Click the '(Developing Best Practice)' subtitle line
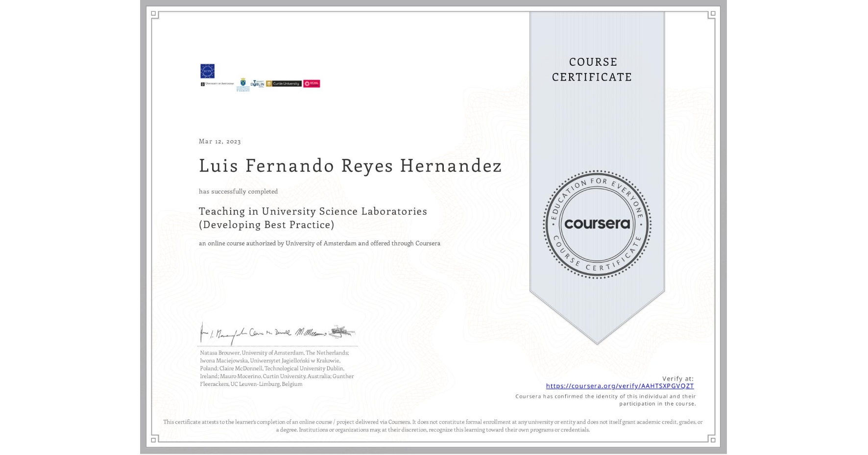 pos(266,225)
